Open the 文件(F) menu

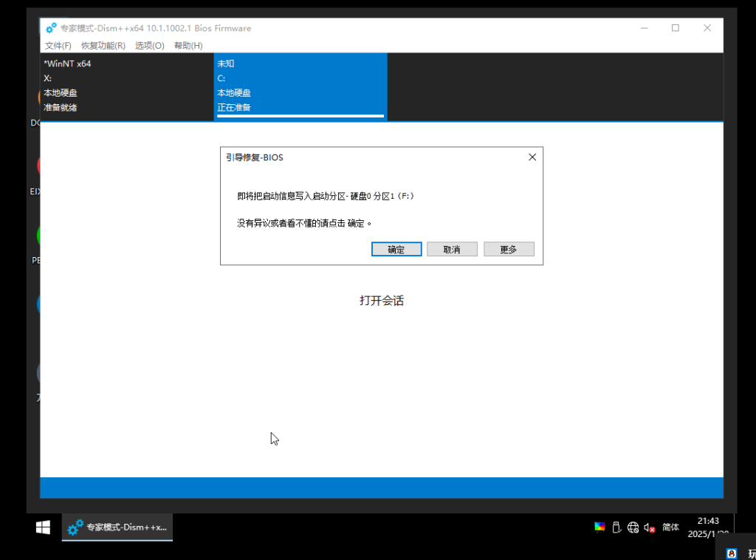point(58,46)
